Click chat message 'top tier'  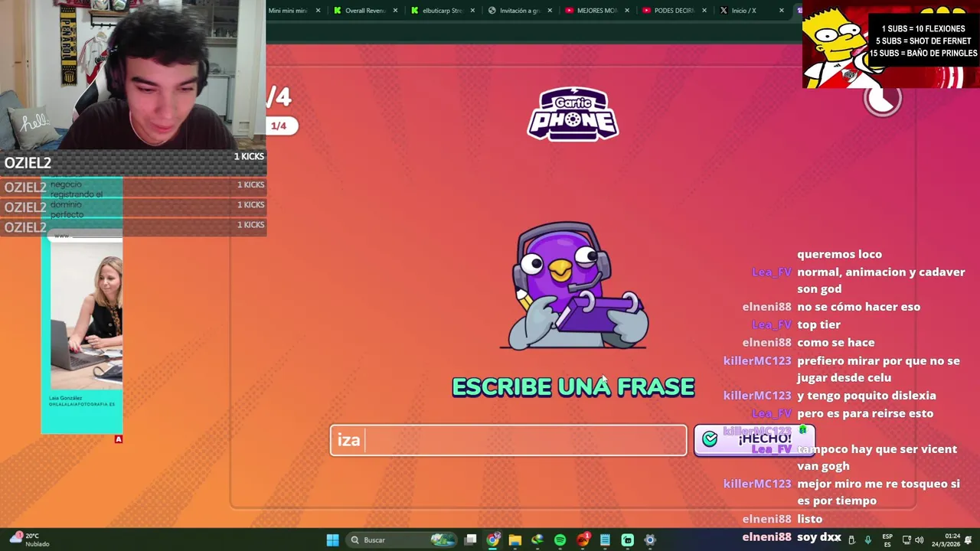coord(818,324)
